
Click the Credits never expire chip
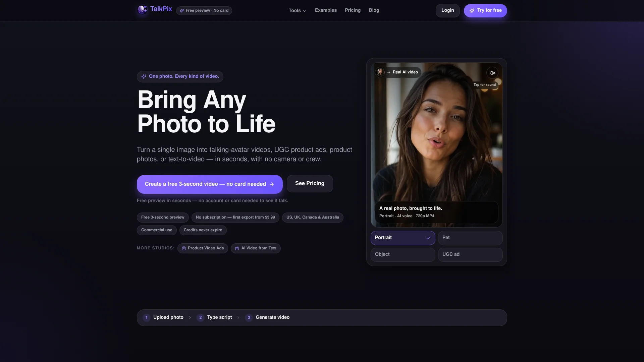[203, 230]
